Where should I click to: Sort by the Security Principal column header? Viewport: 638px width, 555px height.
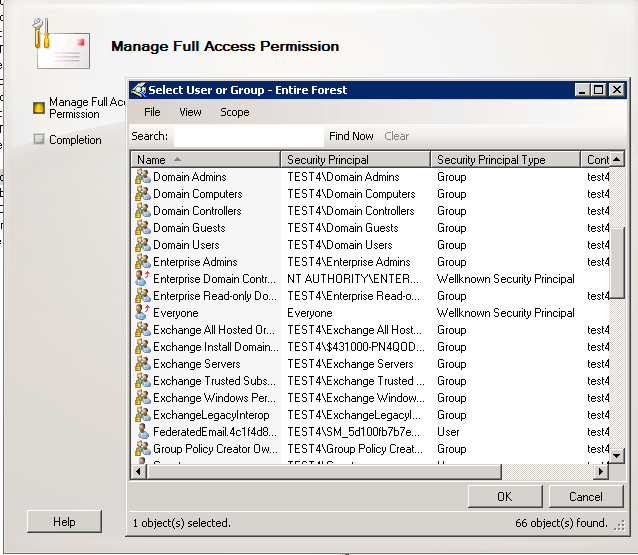point(355,160)
